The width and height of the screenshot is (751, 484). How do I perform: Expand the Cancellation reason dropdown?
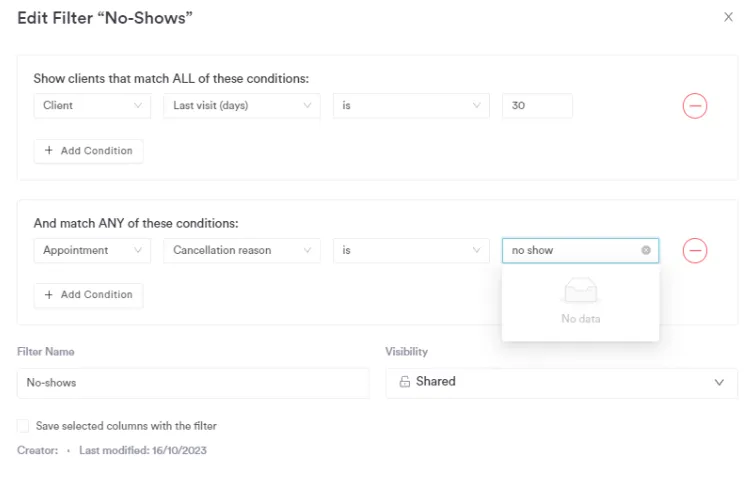pos(241,250)
